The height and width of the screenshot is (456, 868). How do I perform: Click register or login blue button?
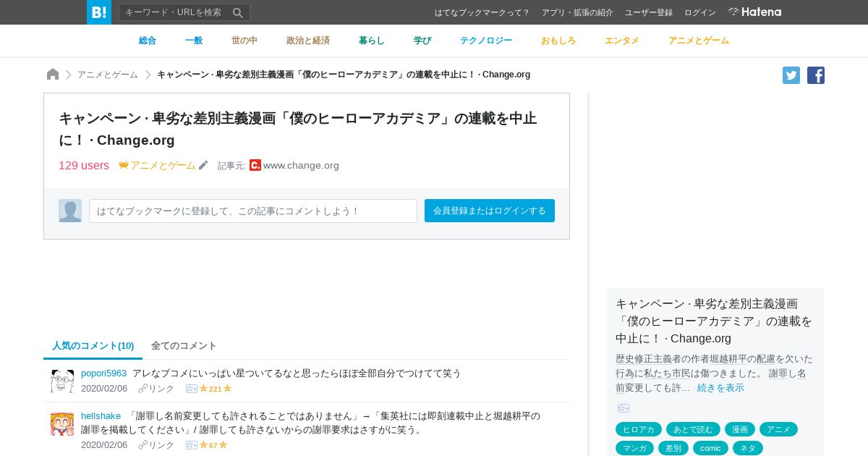[x=490, y=211]
